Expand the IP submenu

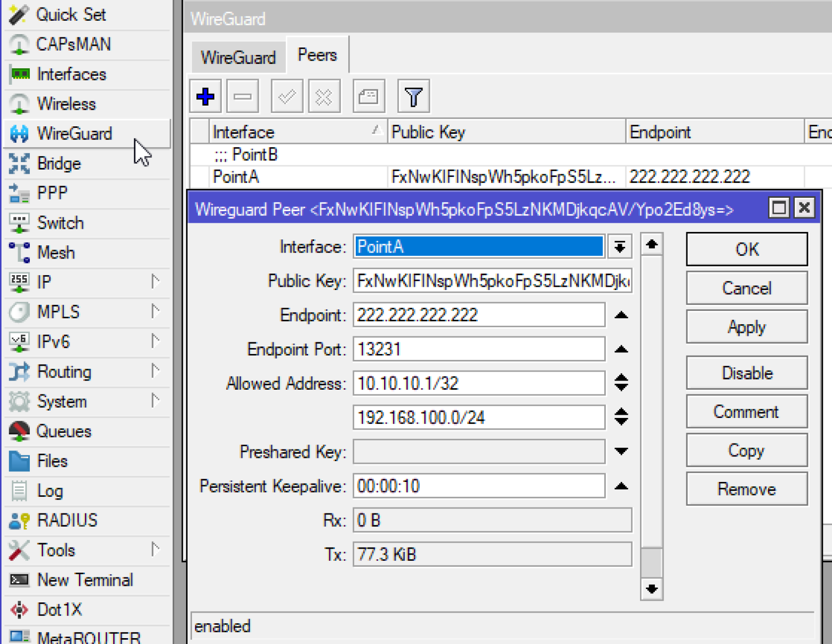point(155,281)
